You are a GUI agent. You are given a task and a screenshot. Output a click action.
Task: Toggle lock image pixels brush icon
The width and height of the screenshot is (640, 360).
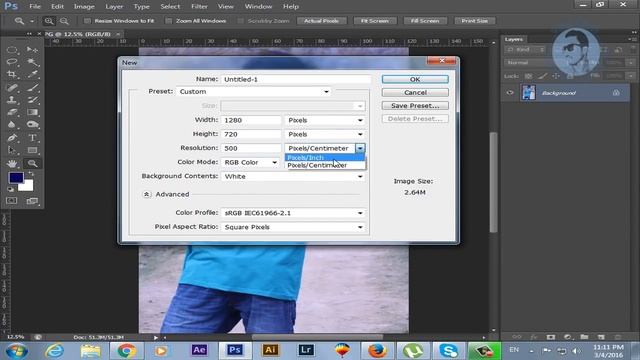point(542,76)
